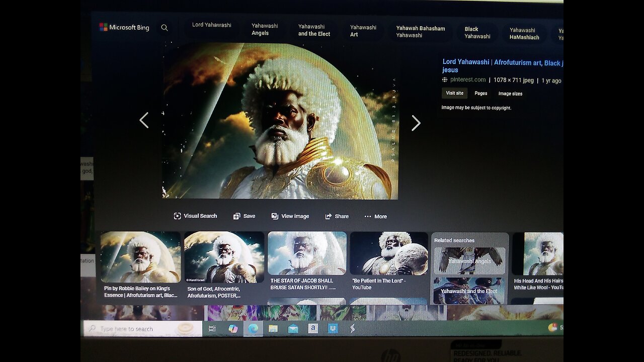Select the Lord Yahawashi search chip

[212, 25]
